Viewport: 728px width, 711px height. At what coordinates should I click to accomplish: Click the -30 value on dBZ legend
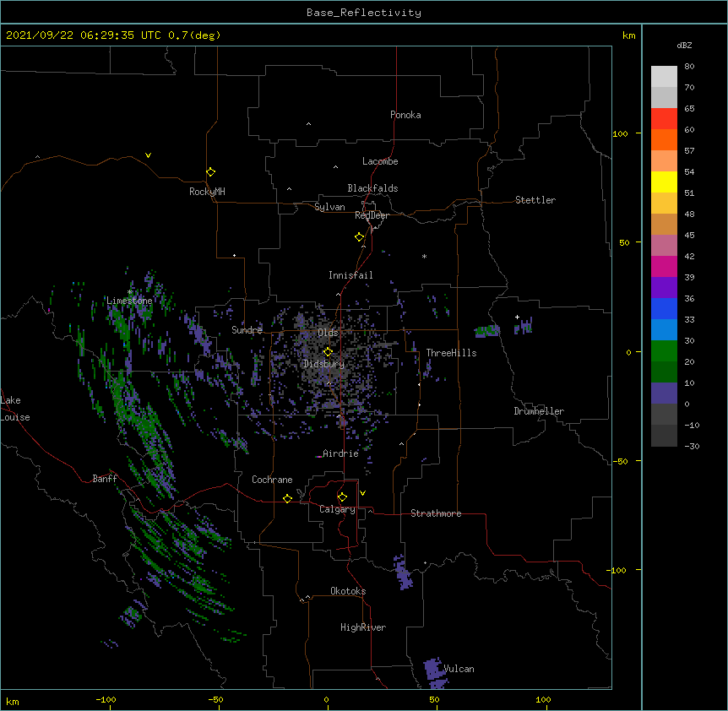point(692,446)
